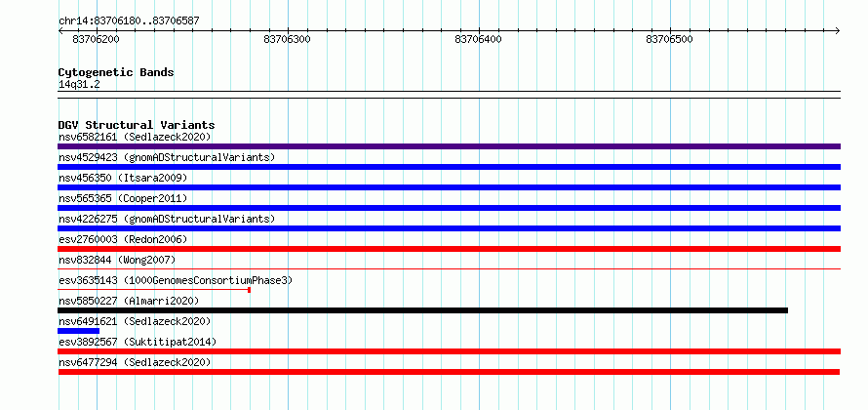The image size is (868, 410).
Task: Click ruler position 83706200
Action: [x=96, y=39]
